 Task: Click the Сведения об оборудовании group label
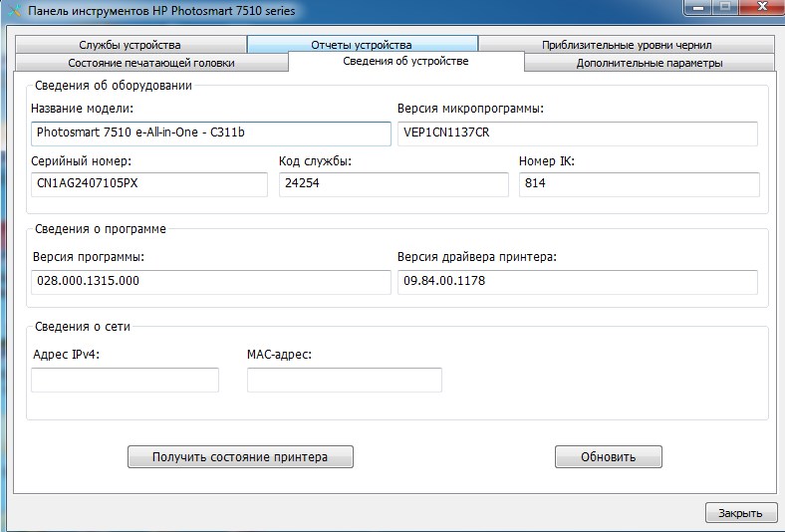(114, 86)
